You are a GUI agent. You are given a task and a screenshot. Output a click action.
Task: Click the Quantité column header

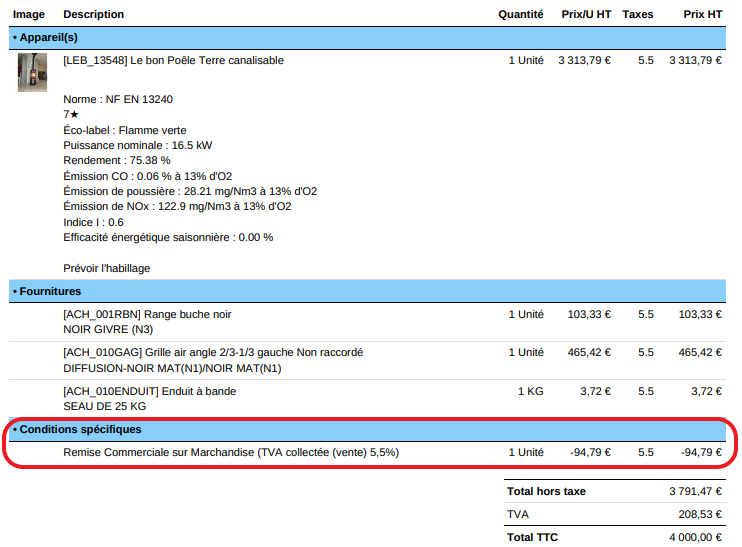point(521,14)
